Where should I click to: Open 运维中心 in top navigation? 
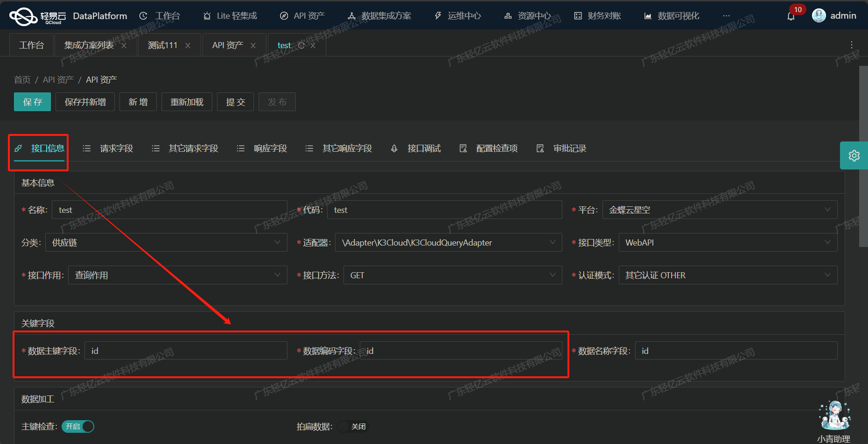457,16
